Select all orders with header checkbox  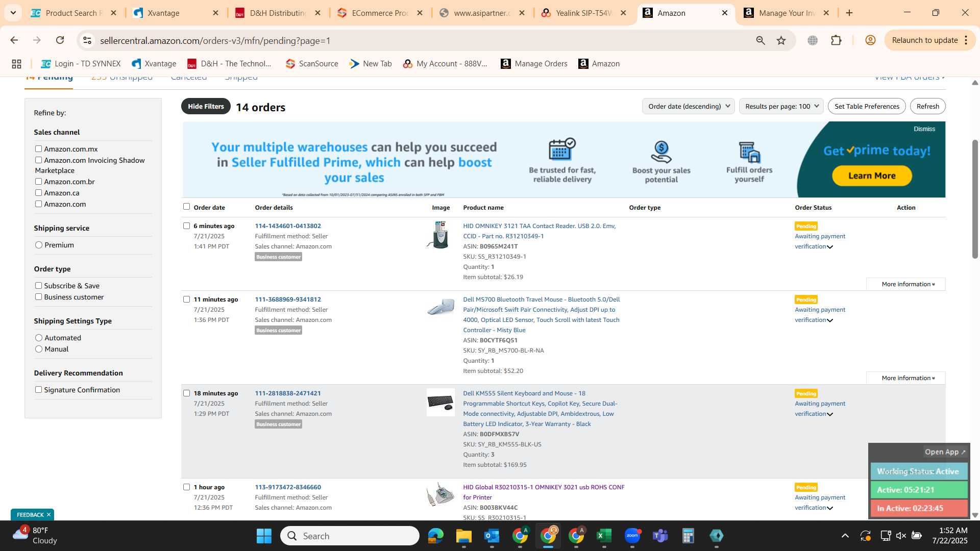[x=186, y=207]
